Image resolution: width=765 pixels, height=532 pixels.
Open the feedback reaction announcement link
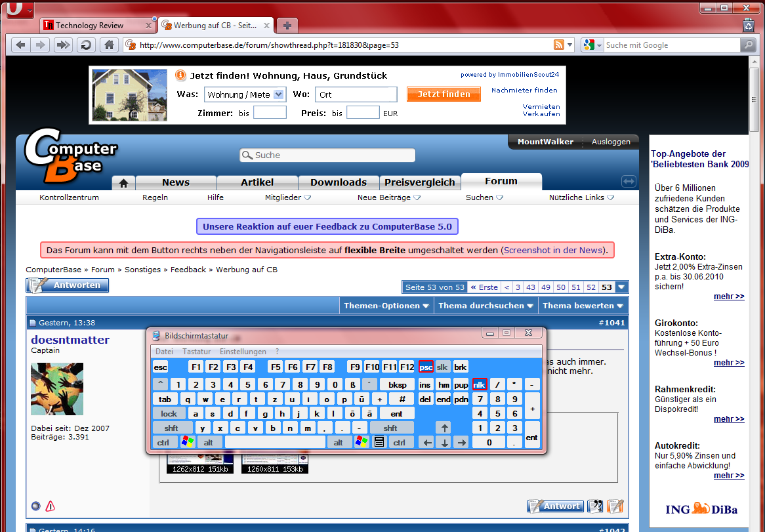point(327,226)
